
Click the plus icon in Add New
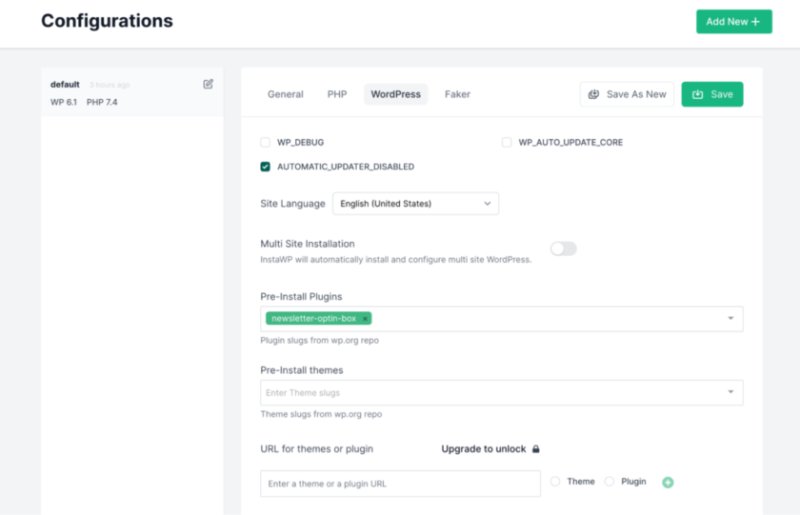[756, 22]
